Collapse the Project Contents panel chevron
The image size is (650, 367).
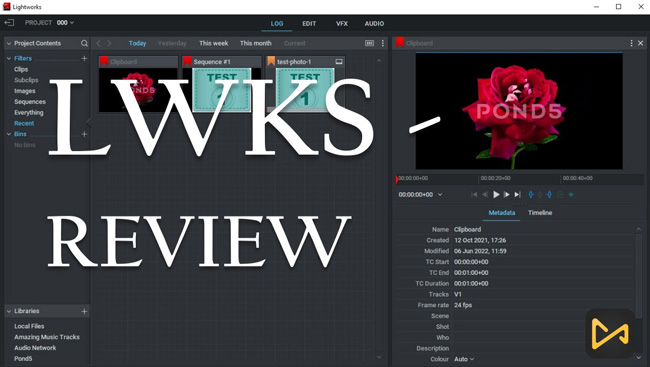(x=9, y=43)
